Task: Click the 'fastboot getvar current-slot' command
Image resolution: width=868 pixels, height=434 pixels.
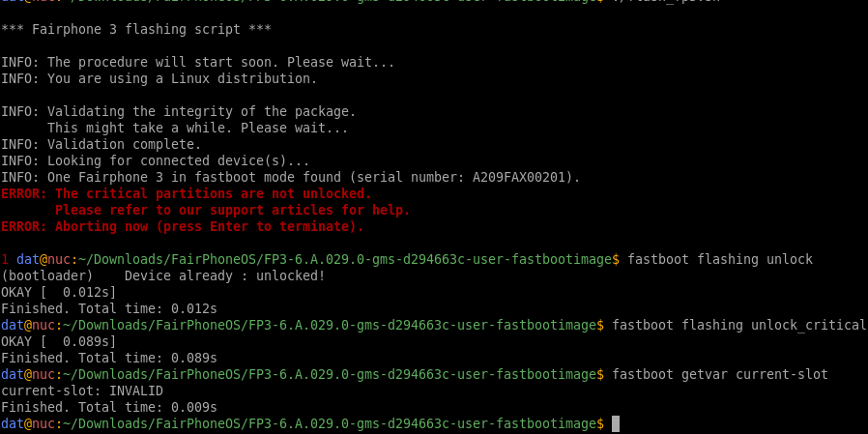Action: click(x=720, y=374)
